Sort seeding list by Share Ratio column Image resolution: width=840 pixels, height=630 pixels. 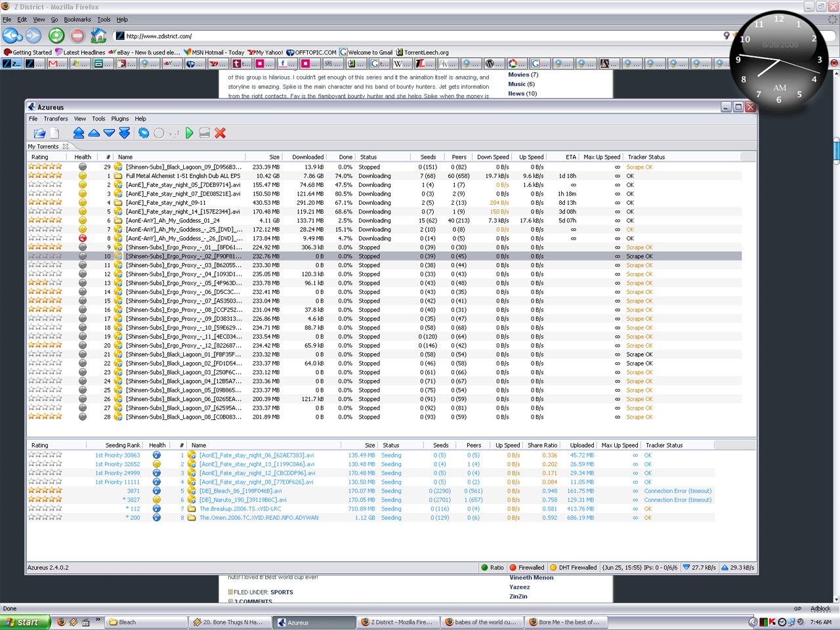point(542,445)
